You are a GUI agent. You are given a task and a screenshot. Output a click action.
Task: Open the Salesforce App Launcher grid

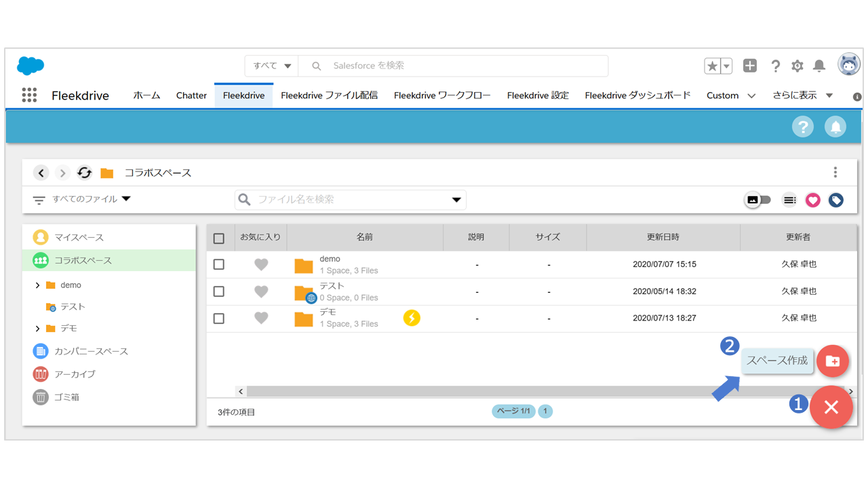[x=29, y=95]
